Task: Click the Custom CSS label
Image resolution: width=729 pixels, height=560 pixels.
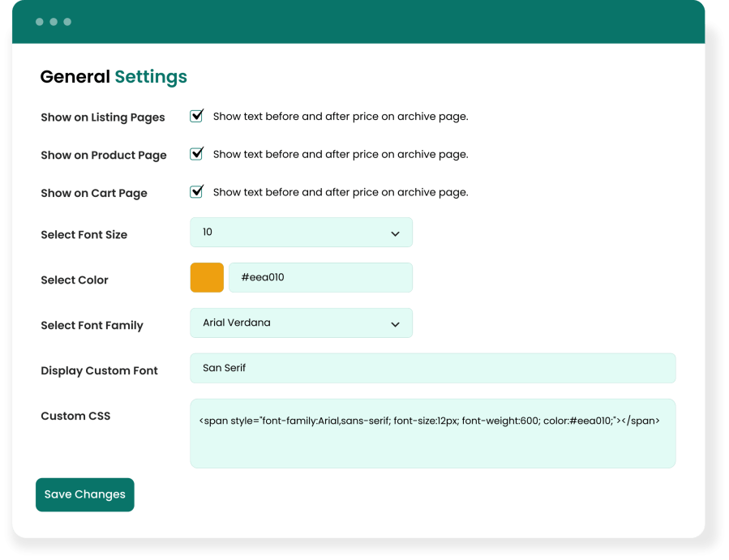Action: point(75,416)
